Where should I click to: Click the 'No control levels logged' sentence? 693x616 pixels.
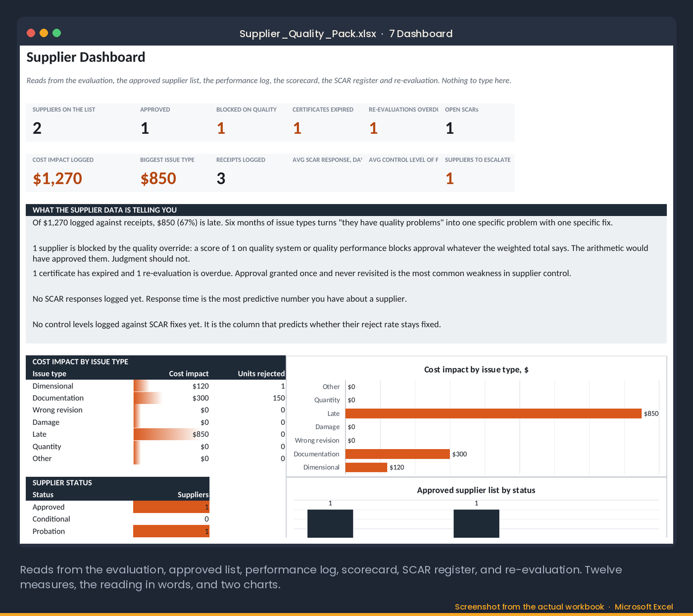point(237,324)
